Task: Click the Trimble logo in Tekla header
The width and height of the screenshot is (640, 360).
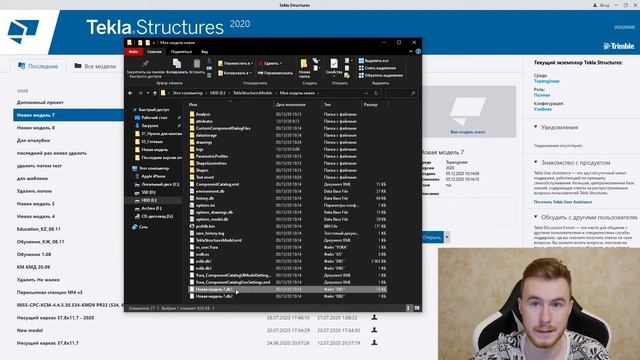Action: (x=619, y=46)
